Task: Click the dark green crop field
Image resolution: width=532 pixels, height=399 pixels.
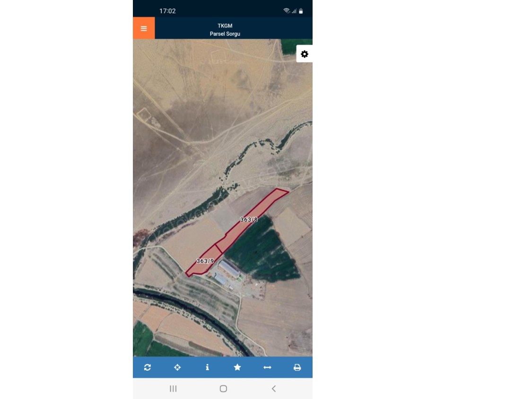Action: point(262,251)
